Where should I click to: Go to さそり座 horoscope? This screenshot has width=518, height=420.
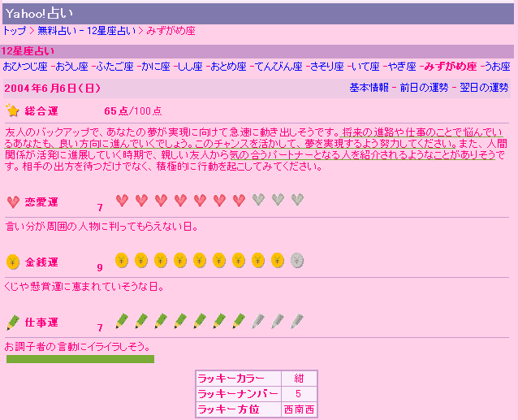(326, 67)
